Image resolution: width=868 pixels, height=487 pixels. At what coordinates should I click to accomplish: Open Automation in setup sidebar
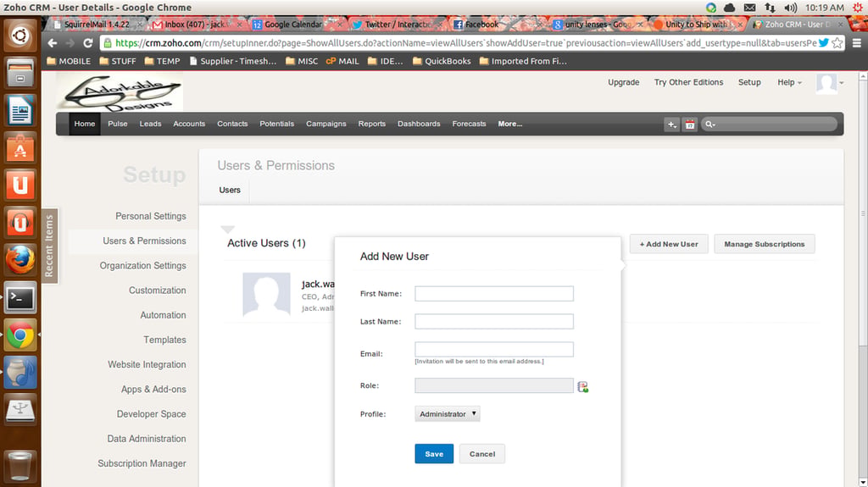[163, 315]
